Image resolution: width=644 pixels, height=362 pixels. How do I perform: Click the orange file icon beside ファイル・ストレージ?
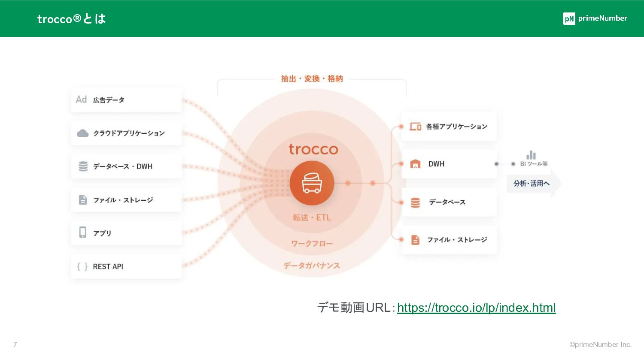coord(415,240)
